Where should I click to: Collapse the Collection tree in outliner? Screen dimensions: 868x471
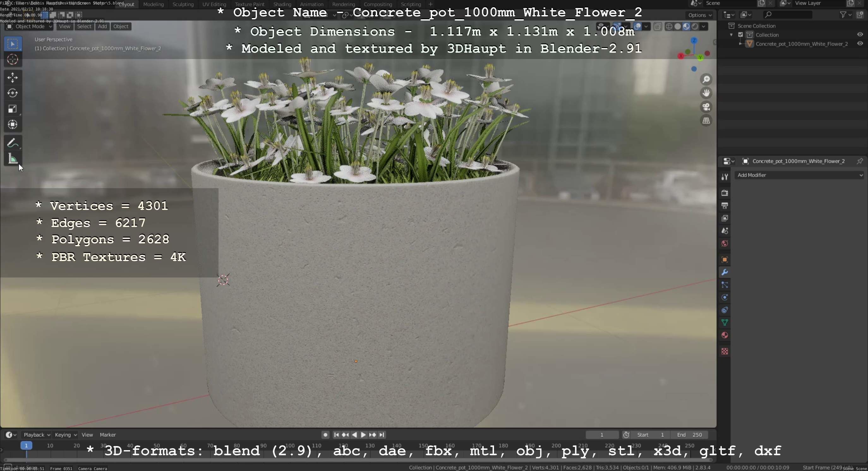point(731,35)
